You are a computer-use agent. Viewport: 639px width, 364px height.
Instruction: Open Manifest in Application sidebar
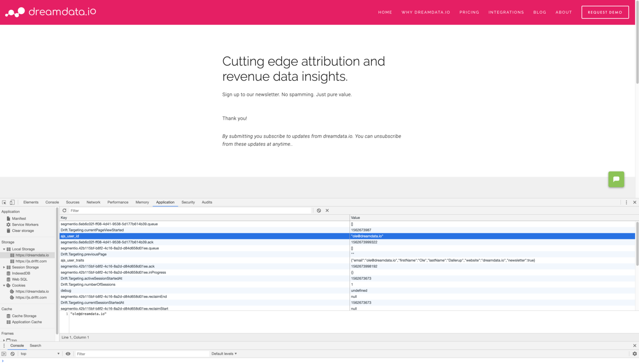[19, 218]
